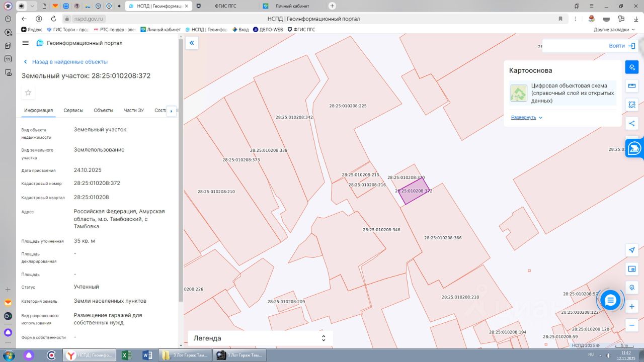Image resolution: width=644 pixels, height=362 pixels.
Task: Open the Windows Start menu
Action: click(x=9, y=355)
